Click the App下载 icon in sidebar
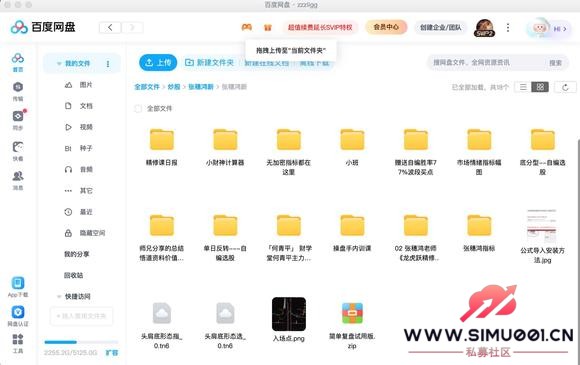 click(18, 287)
